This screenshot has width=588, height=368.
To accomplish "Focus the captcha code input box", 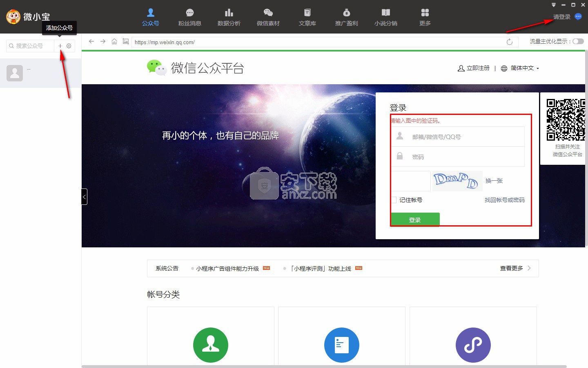I will coord(411,181).
